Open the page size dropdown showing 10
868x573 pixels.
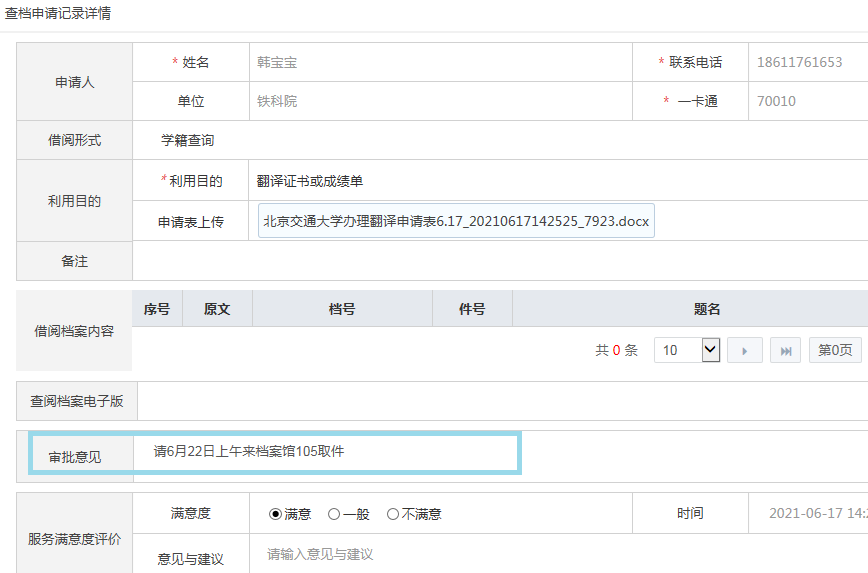687,350
